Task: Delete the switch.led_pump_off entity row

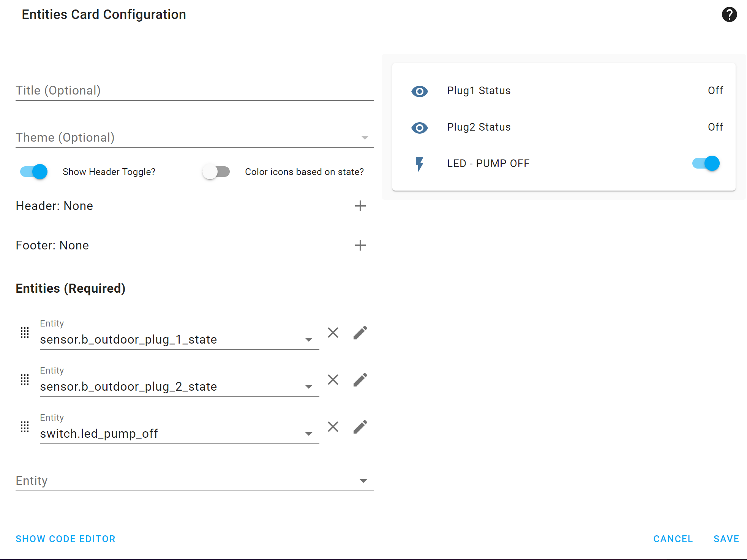Action: coord(333,427)
